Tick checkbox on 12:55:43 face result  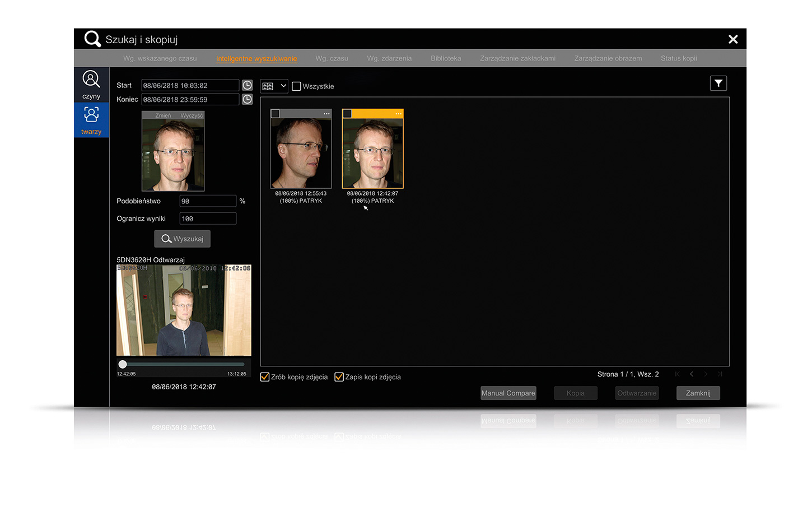[x=275, y=114]
